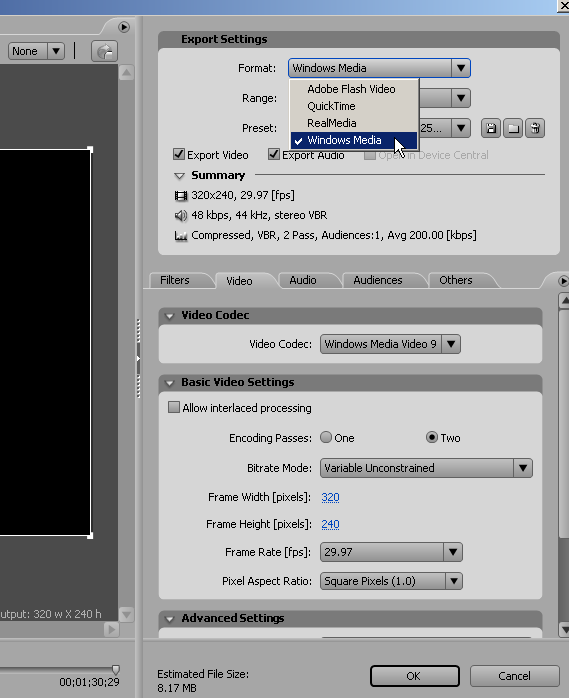
Task: Choose QuickTime from format list
Action: point(354,106)
